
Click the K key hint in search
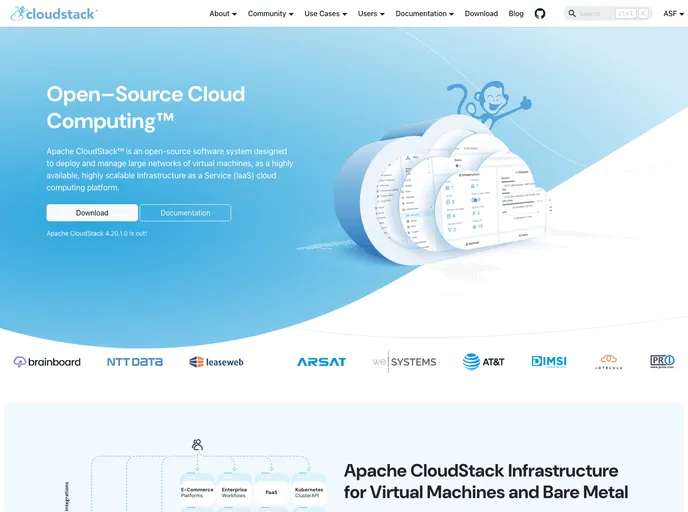643,14
